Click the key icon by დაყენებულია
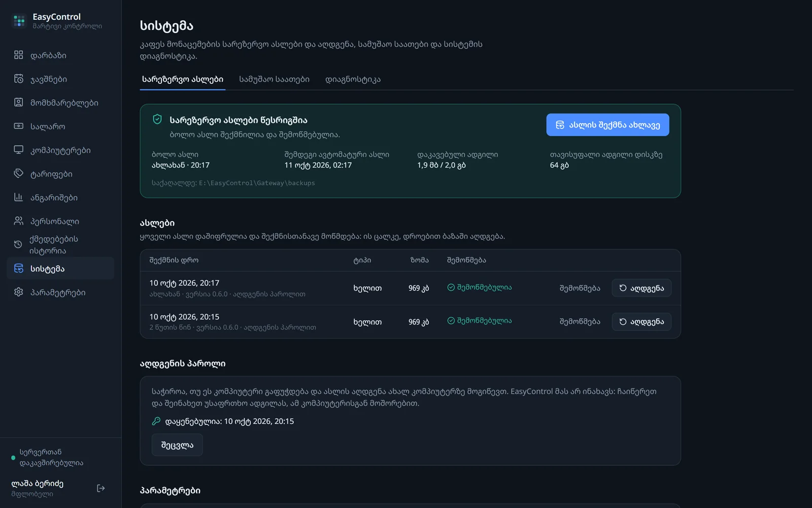This screenshot has width=812, height=508. point(156,421)
